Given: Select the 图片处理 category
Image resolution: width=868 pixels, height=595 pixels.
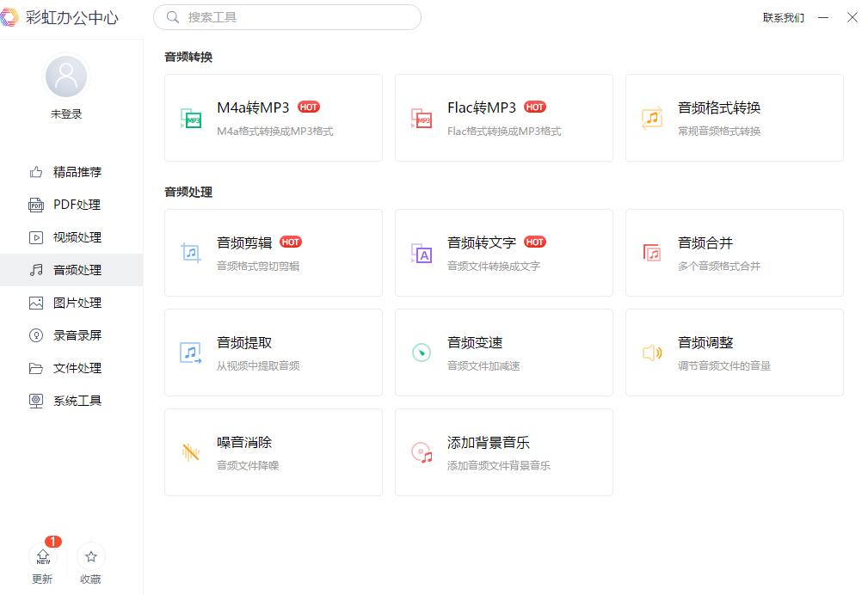Looking at the screenshot, I should (x=77, y=303).
